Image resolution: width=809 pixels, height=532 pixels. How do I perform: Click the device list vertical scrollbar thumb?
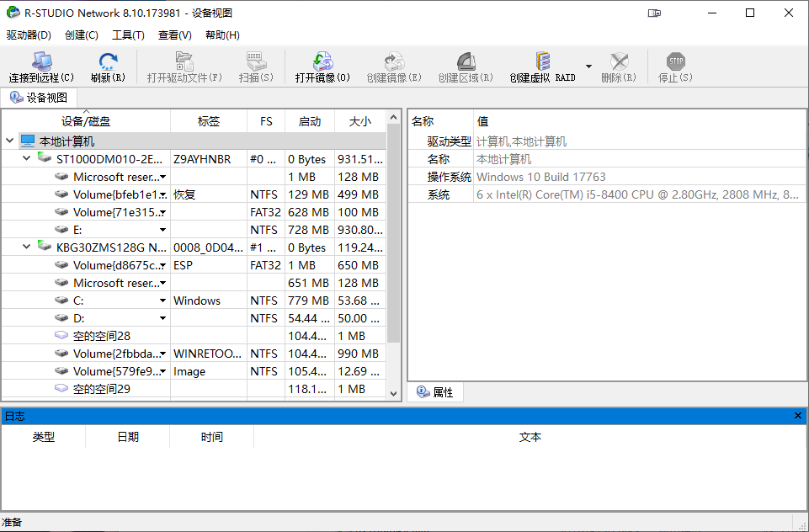tap(394, 233)
